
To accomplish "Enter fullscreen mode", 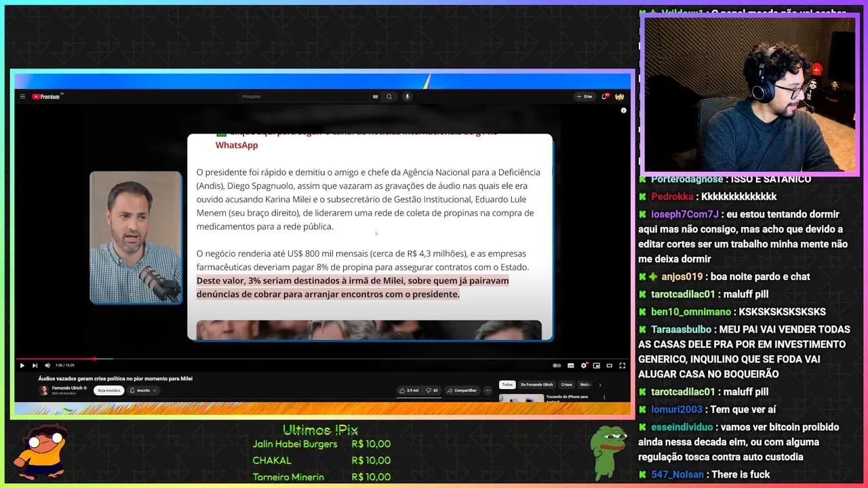I will [623, 365].
